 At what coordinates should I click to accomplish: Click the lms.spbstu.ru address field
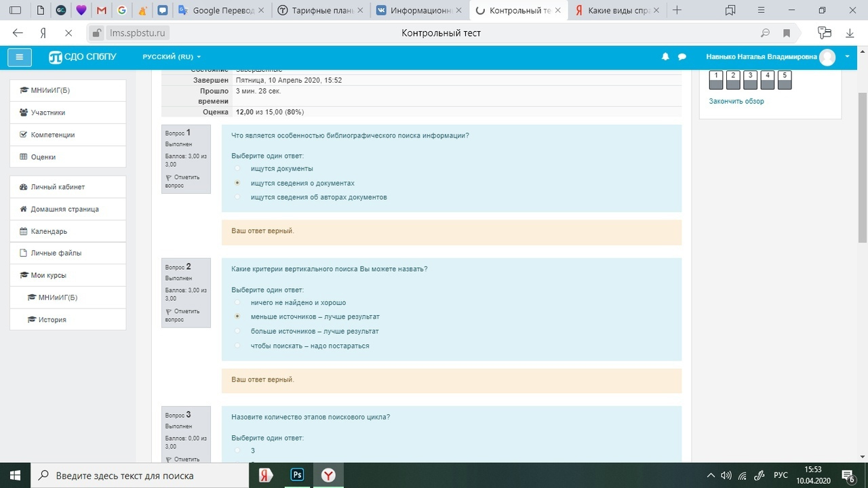(138, 33)
